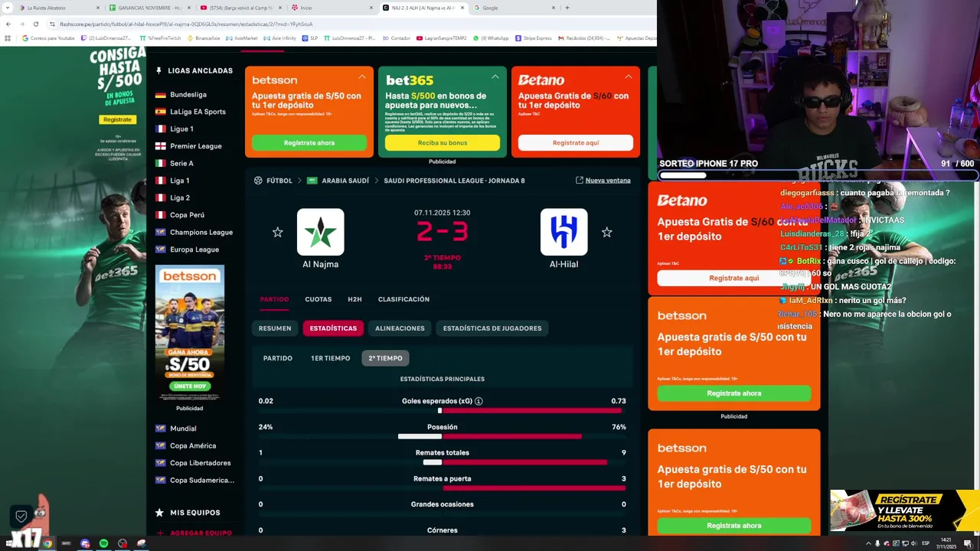This screenshot has height=551, width=980.
Task: Click the Nueva ventana link
Action: [608, 181]
